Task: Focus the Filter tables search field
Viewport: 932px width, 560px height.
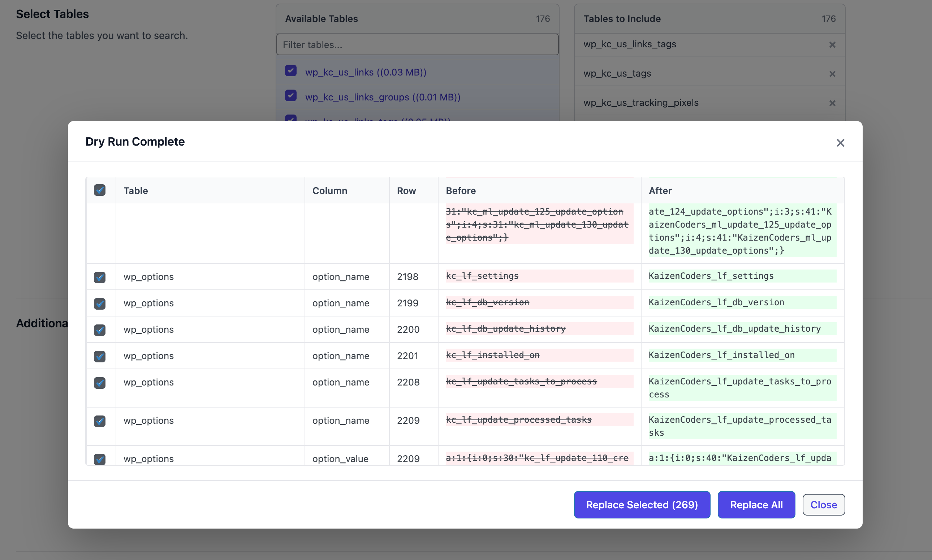Action: 417,44
